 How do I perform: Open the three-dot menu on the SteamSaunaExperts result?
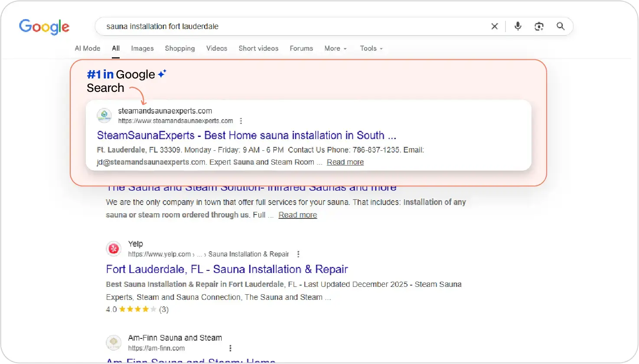241,120
